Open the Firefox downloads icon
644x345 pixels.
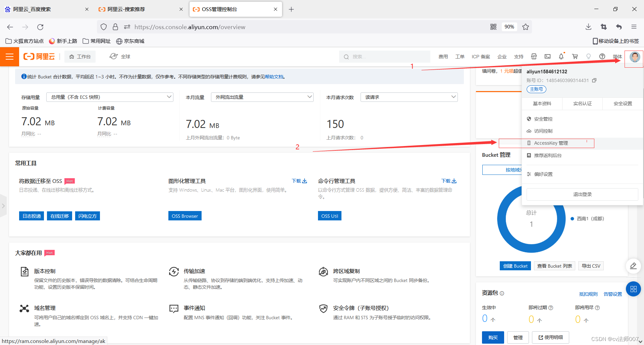(588, 27)
